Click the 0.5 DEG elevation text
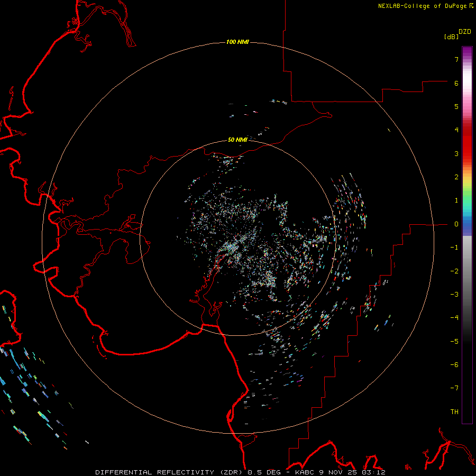Viewport: 476px width, 476px height. [264, 472]
